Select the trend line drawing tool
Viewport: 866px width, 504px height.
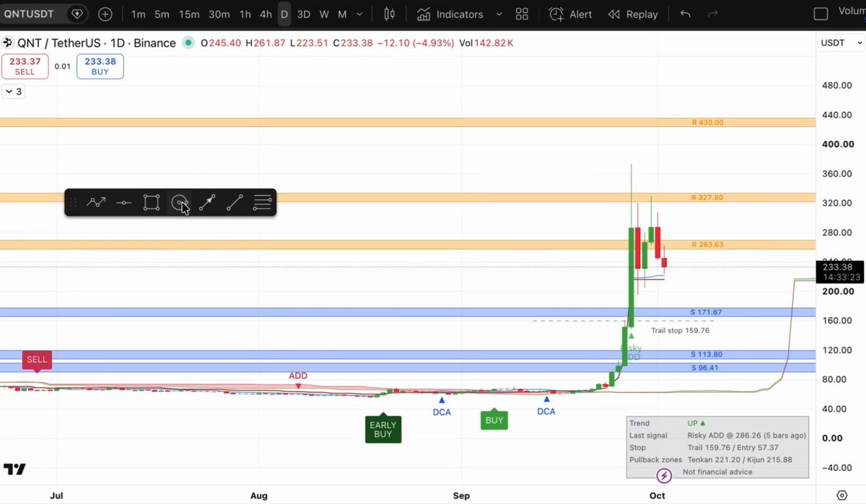pyautogui.click(x=235, y=203)
